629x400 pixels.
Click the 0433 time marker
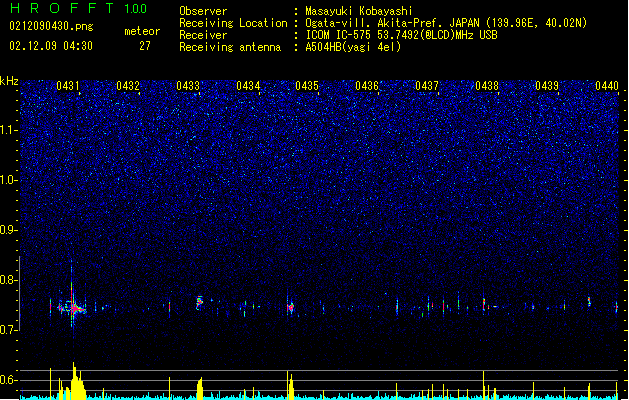pyautogui.click(x=188, y=86)
